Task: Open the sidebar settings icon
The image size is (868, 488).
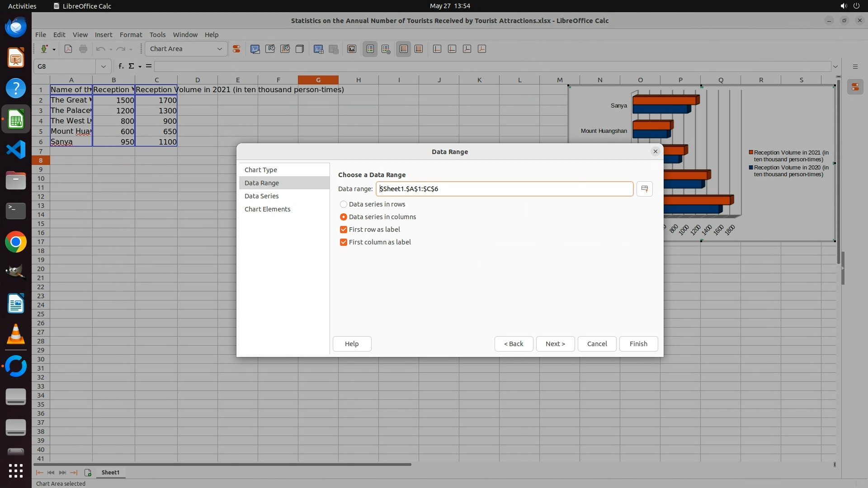Action: pos(855,66)
